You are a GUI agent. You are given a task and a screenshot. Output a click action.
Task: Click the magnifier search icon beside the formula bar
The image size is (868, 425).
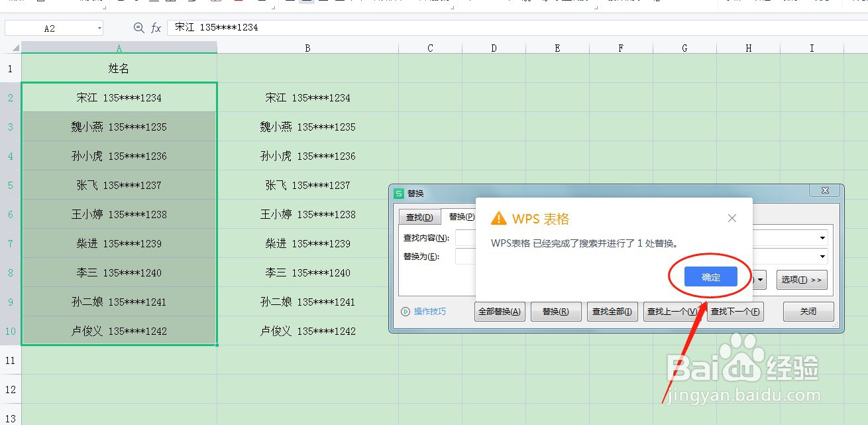[x=140, y=27]
